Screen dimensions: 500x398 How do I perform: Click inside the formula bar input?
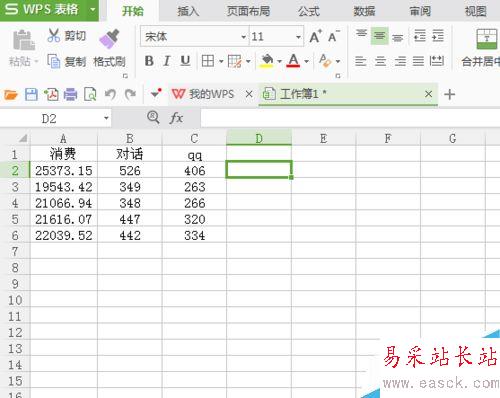(350, 118)
